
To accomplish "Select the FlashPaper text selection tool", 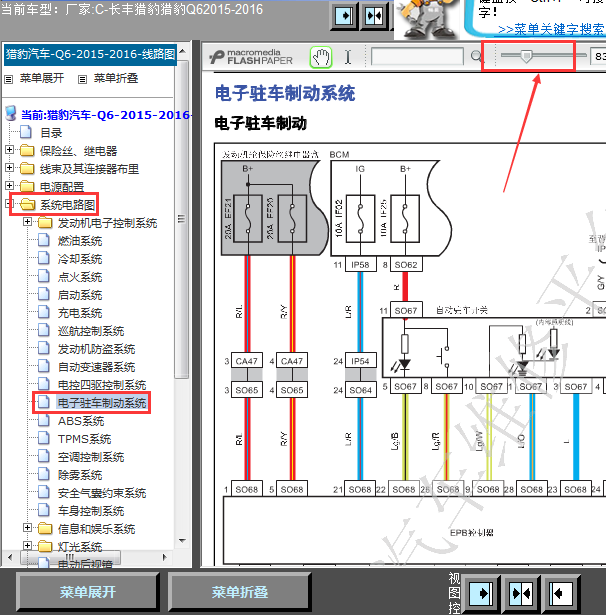I will 348,57.
